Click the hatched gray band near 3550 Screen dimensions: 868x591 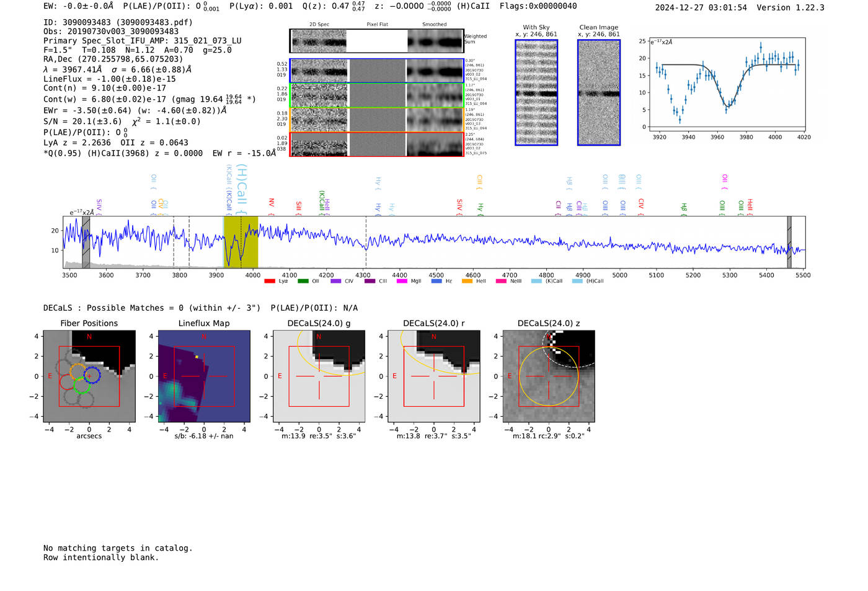86,242
